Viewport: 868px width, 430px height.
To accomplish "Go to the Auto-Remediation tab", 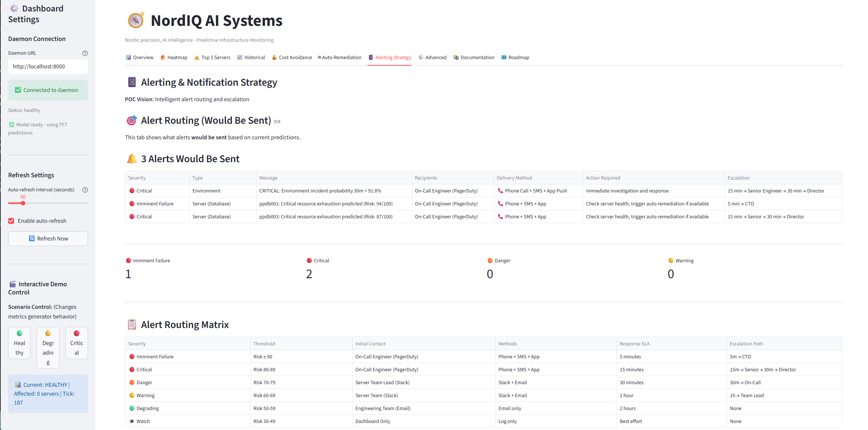I will 339,58.
